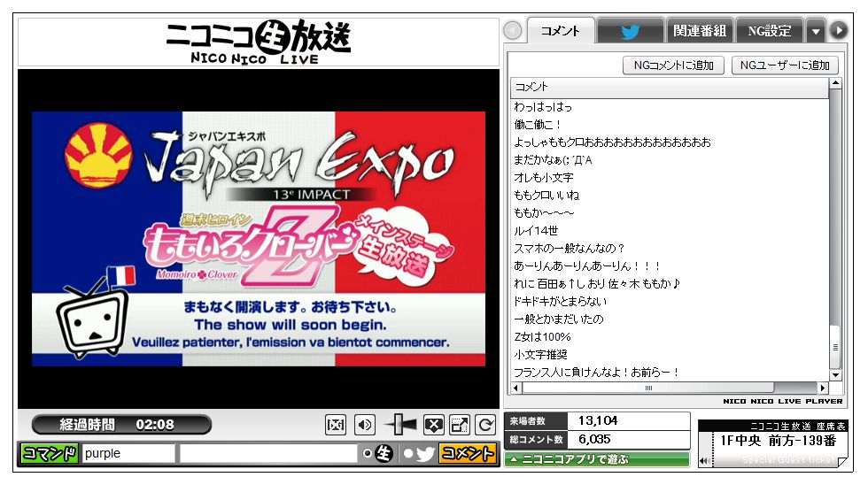Image resolution: width=868 pixels, height=477 pixels.
Task: Click the horizontal scroll-right arrow of comment list
Action: pos(823,388)
